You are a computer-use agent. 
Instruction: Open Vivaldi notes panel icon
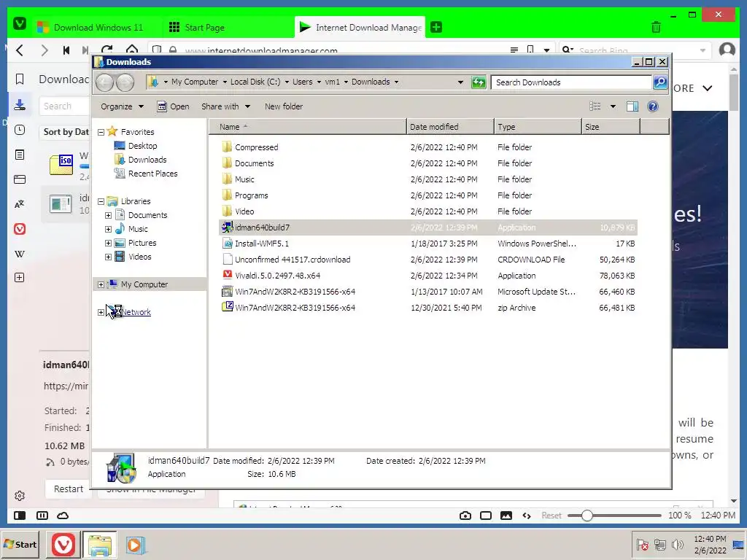(x=20, y=155)
